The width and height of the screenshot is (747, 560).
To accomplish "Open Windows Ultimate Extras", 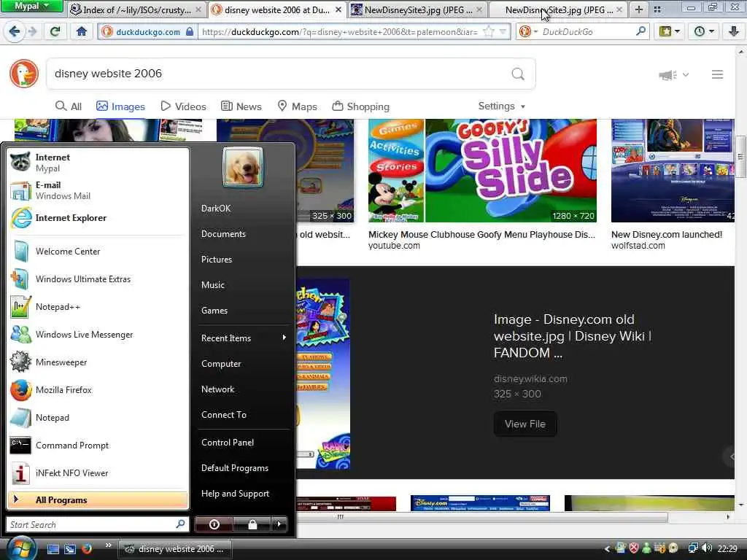I will pos(98,279).
